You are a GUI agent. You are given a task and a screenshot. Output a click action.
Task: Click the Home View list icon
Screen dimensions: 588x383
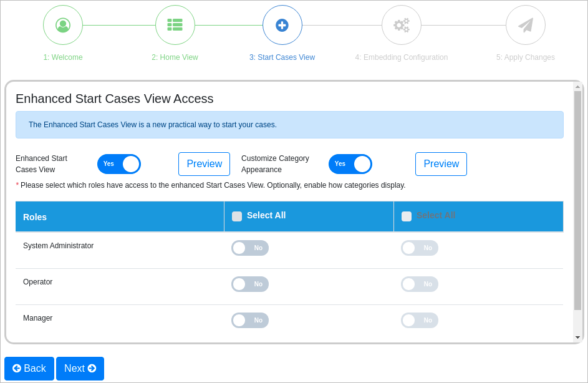tap(175, 25)
